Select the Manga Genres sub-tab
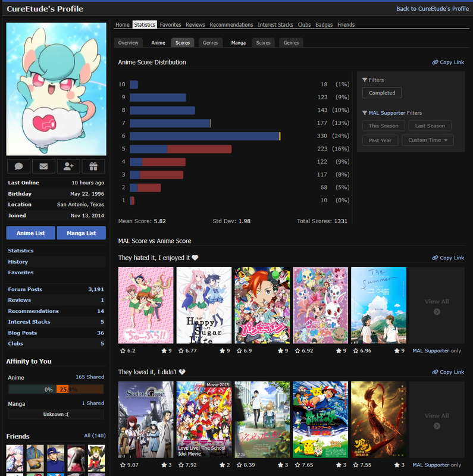 [291, 43]
